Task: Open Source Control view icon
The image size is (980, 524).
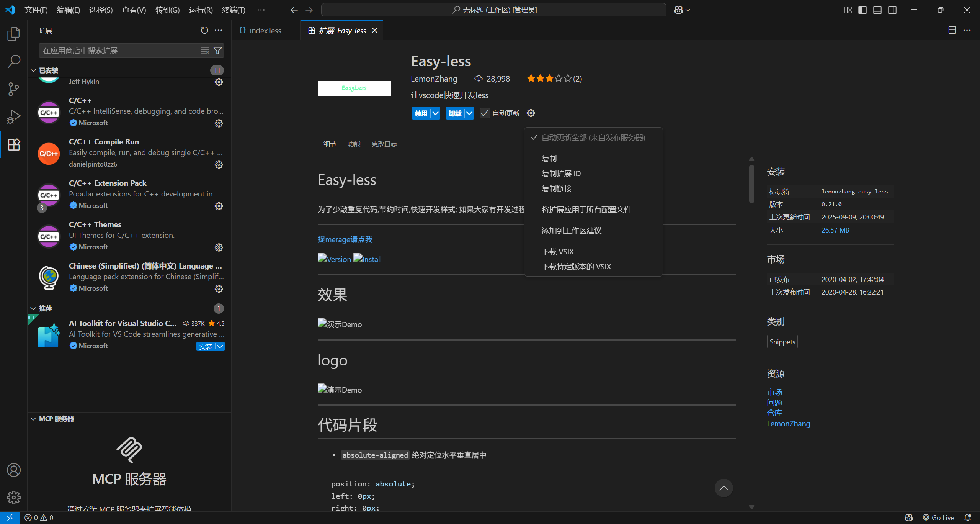Action: 14,89
